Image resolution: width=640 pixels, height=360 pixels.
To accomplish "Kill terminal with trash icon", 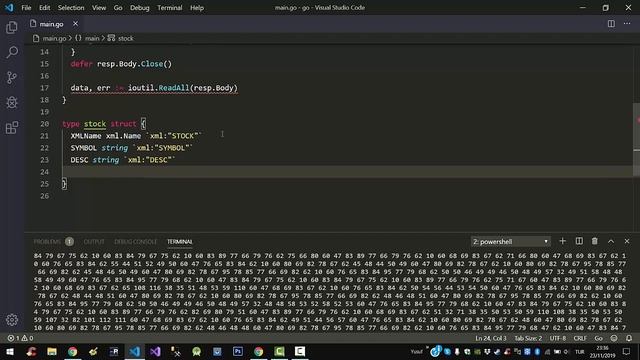I will point(595,241).
